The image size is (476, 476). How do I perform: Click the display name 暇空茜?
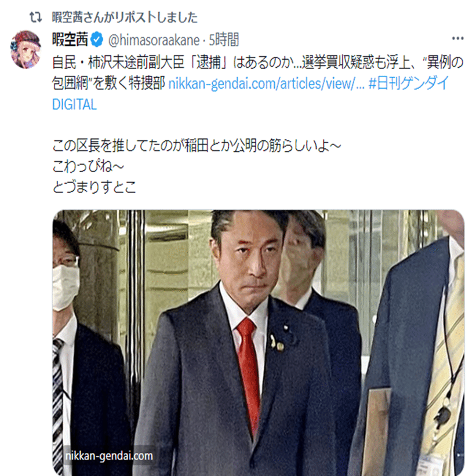[x=70, y=39]
